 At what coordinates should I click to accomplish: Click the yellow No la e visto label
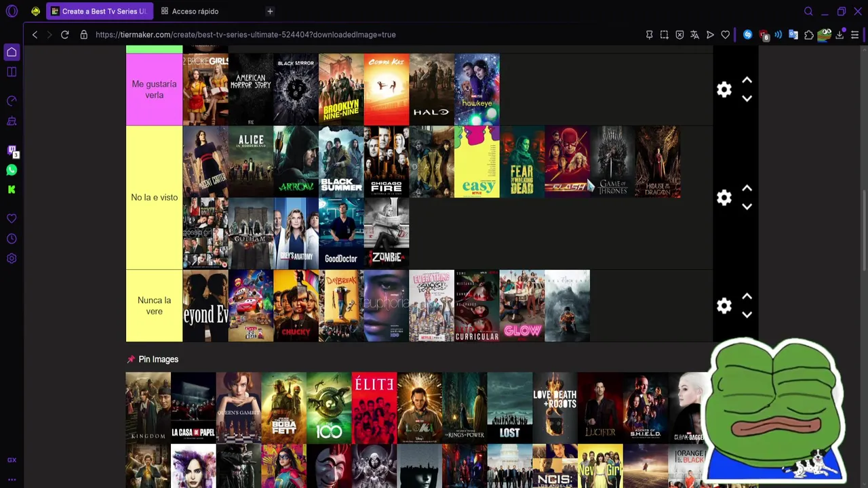[154, 197]
